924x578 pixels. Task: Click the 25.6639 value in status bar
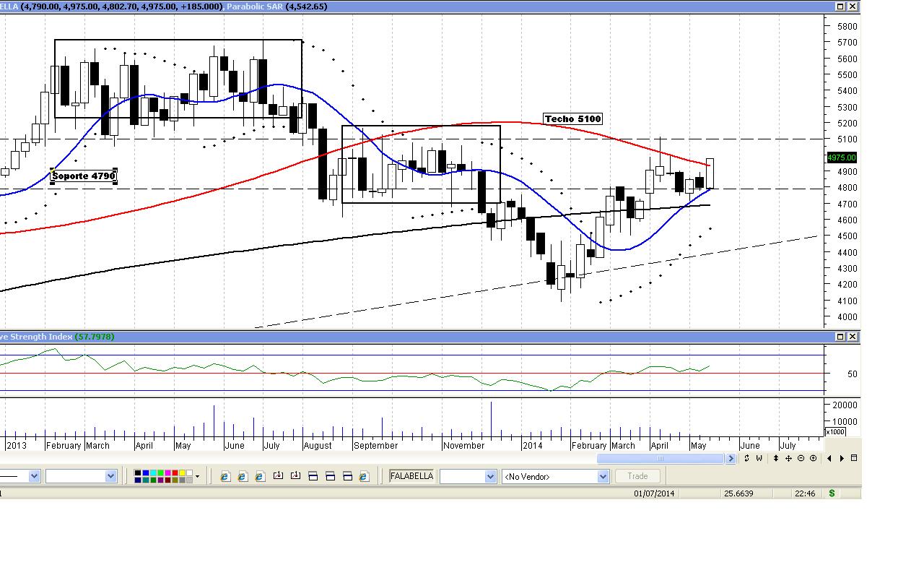tap(738, 493)
